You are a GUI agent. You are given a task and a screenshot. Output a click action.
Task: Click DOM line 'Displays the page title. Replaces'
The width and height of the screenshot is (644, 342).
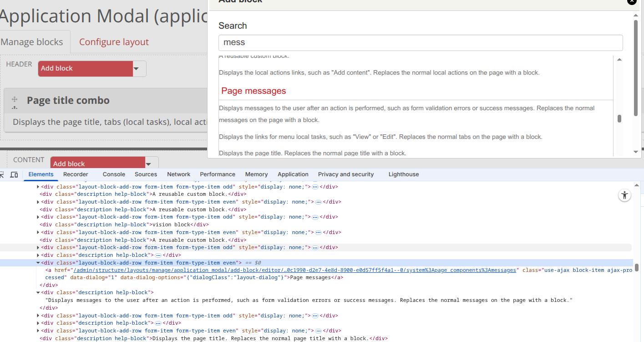tap(213, 338)
